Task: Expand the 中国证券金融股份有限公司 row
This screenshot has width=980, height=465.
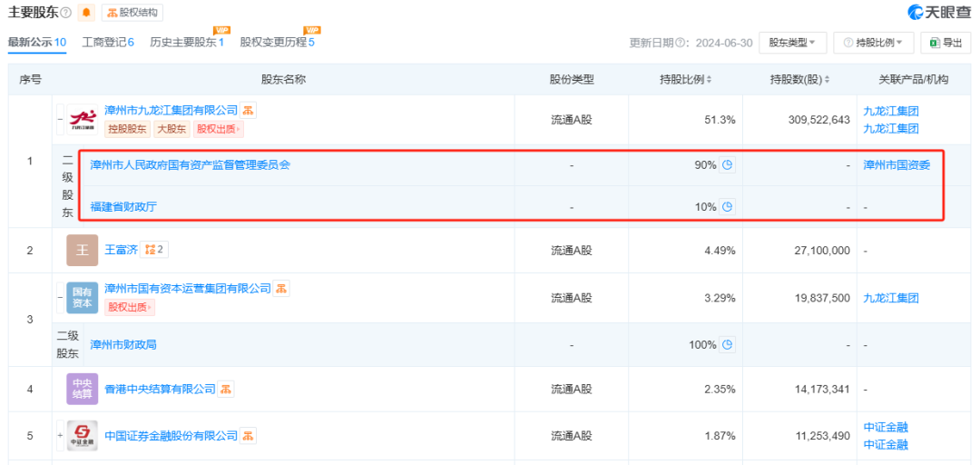Action: pos(60,436)
